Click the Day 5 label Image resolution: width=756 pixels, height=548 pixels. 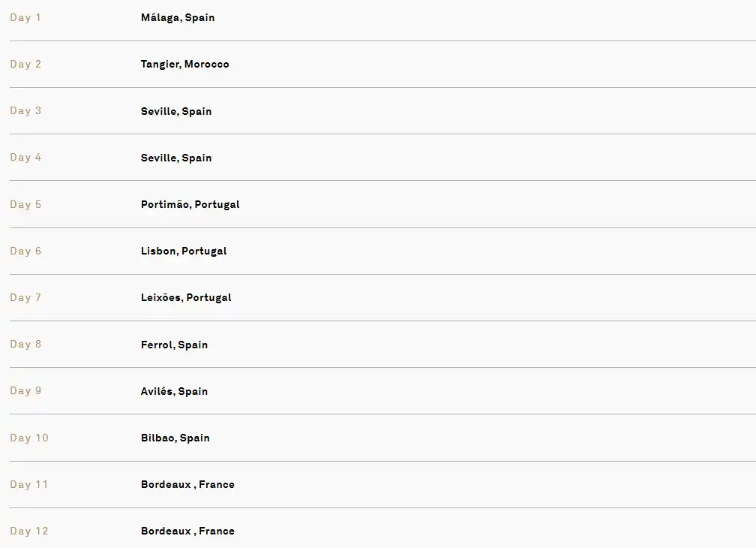pyautogui.click(x=25, y=204)
